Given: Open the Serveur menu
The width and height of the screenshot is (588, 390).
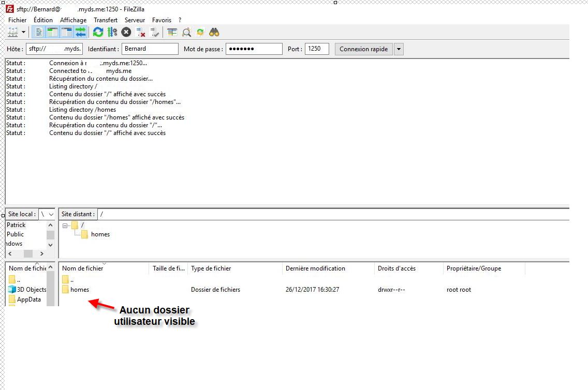Looking at the screenshot, I should (x=135, y=20).
